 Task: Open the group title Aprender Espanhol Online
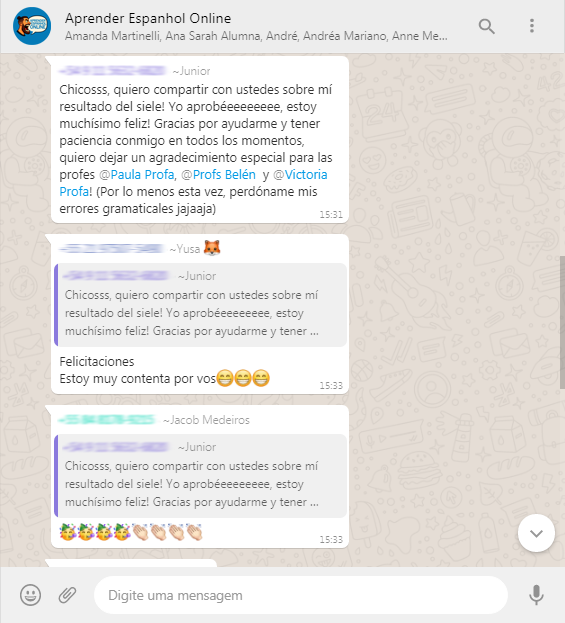pos(148,18)
